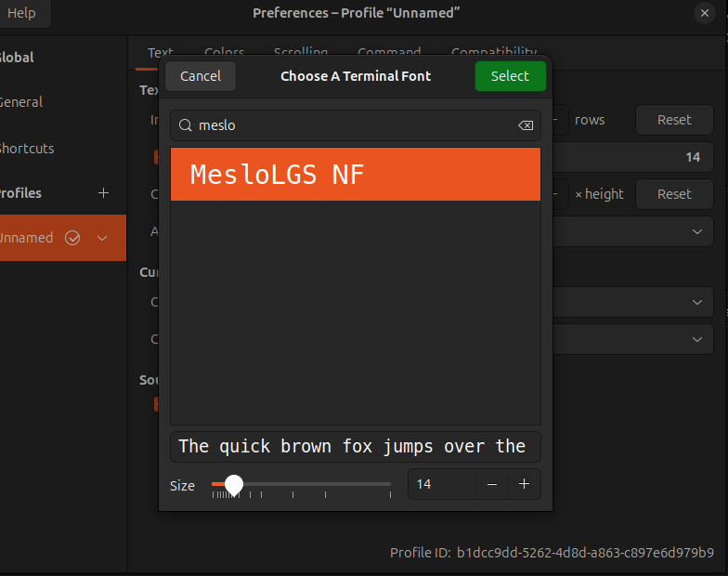The height and width of the screenshot is (576, 728).
Task: Confirm font with the Select button
Action: click(x=511, y=76)
